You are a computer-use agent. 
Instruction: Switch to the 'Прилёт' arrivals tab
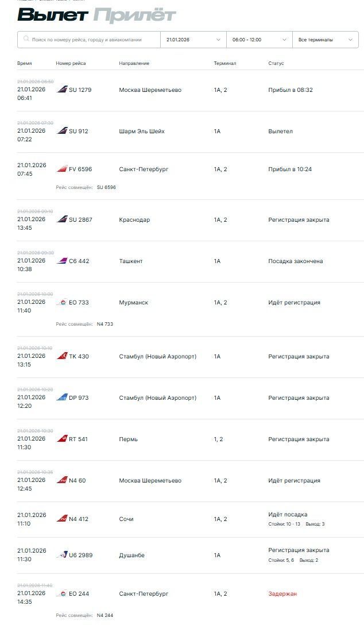click(134, 16)
